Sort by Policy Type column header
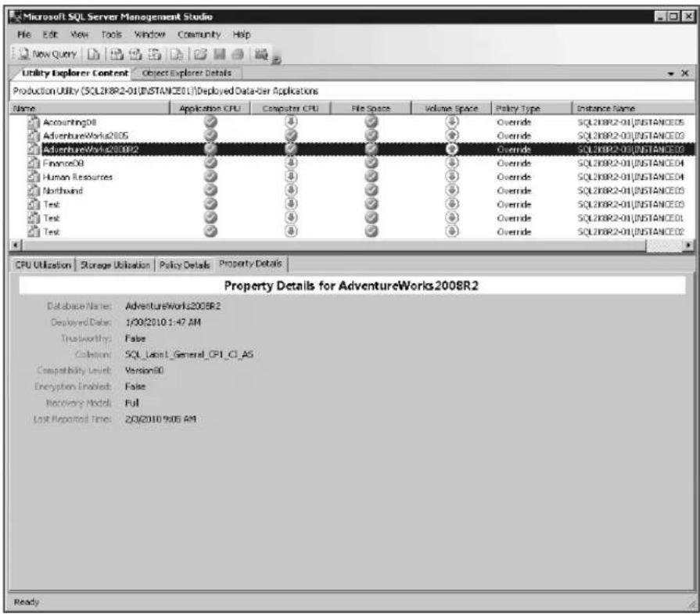The height and width of the screenshot is (614, 700). (x=531, y=108)
